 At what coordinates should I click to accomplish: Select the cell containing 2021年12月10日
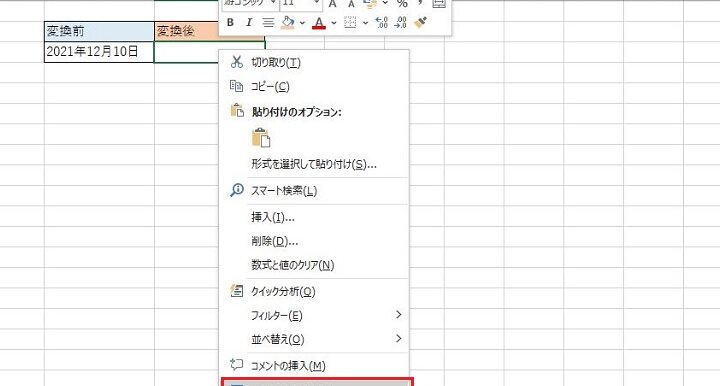(99, 51)
